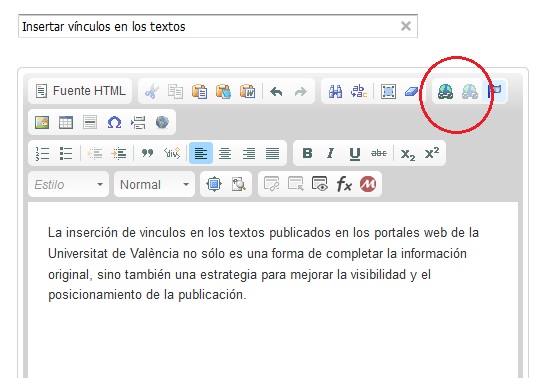Screen dimensions: 540x378
Task: Insert a table
Action: [x=66, y=122]
